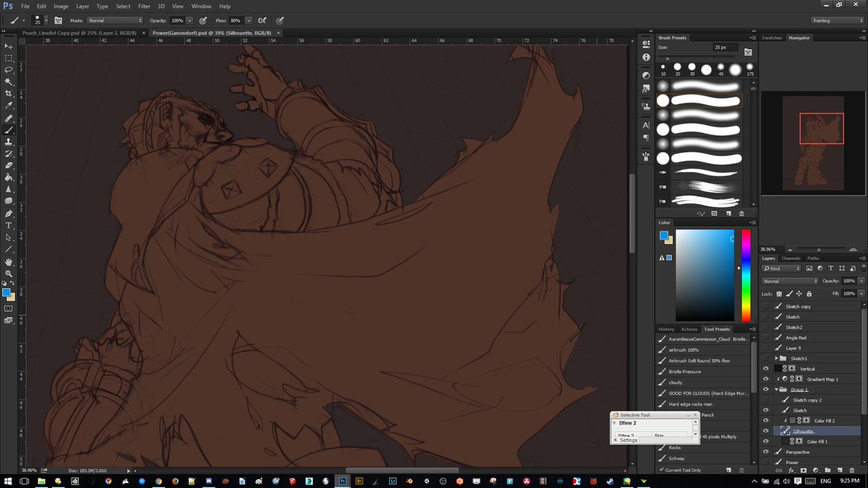Switch to the Channels tab
The width and height of the screenshot is (868, 488).
pos(791,258)
